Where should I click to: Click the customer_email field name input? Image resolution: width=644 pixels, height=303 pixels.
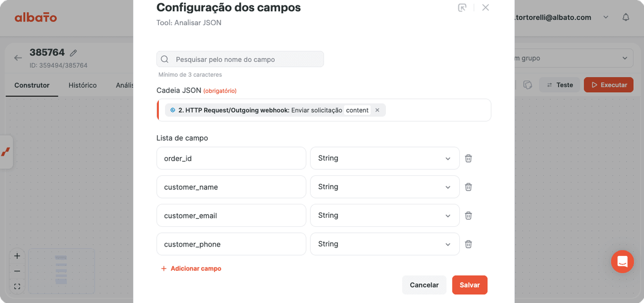coord(231,215)
